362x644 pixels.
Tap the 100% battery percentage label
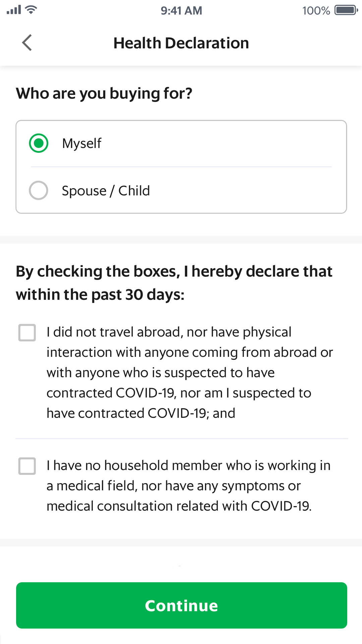(316, 10)
